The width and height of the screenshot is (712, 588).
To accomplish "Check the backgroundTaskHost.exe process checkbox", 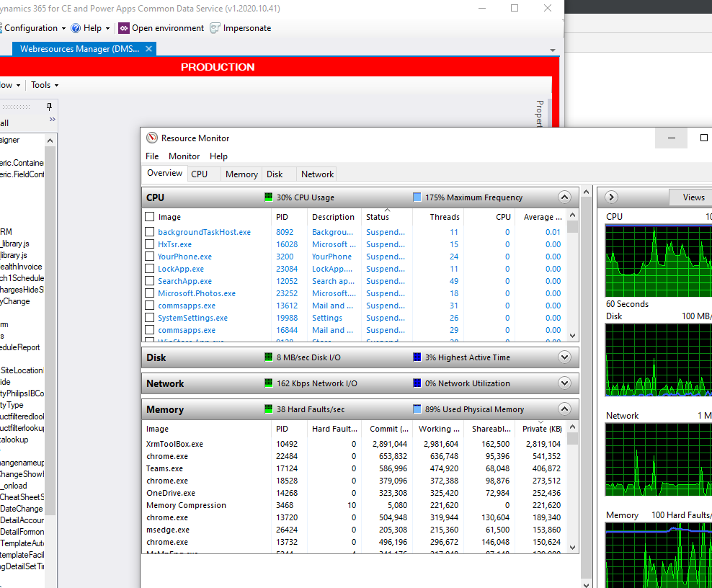I will pos(149,232).
